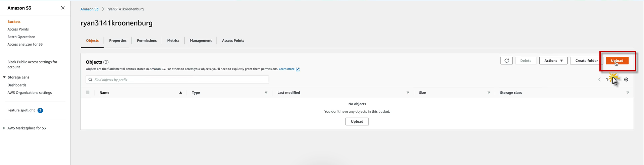Open table preferences gear icon

(x=626, y=80)
